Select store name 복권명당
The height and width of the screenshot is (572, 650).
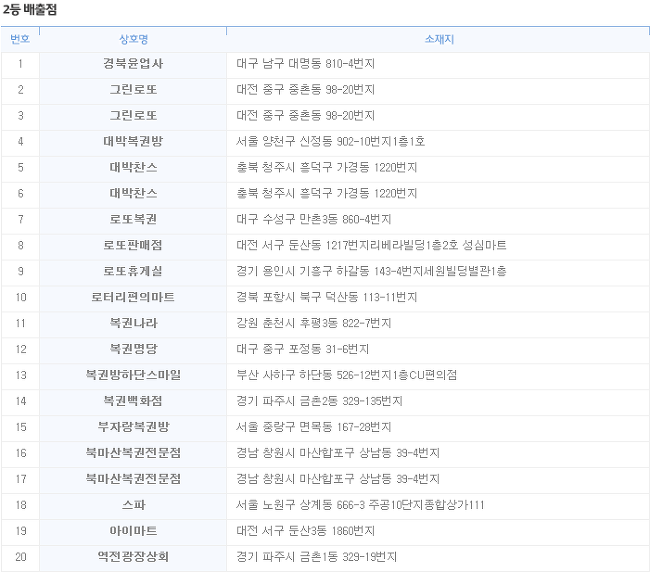pos(133,349)
